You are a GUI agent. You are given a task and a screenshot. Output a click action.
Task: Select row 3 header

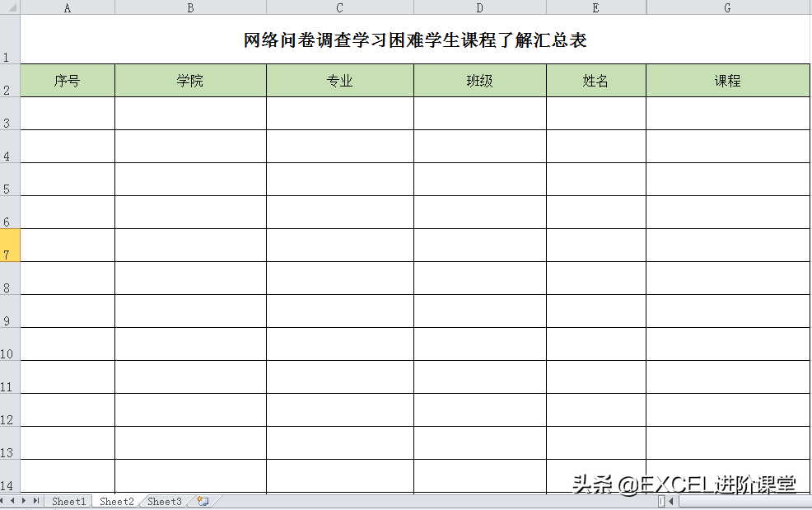[10, 114]
